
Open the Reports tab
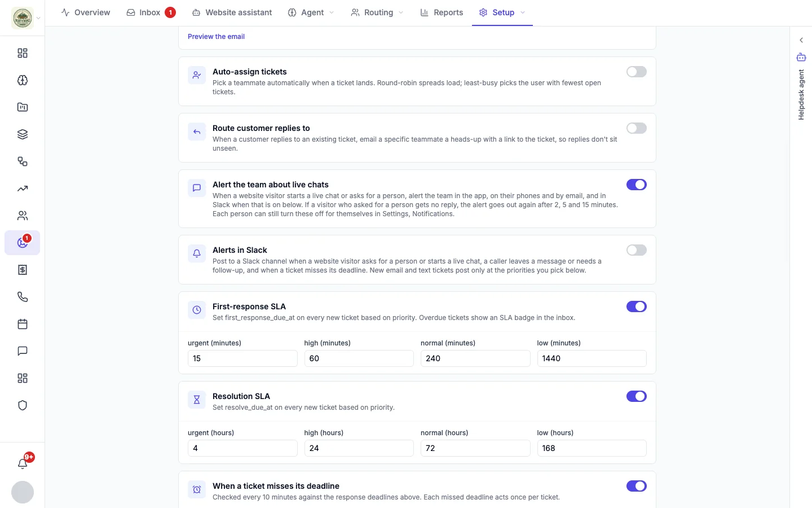(442, 12)
